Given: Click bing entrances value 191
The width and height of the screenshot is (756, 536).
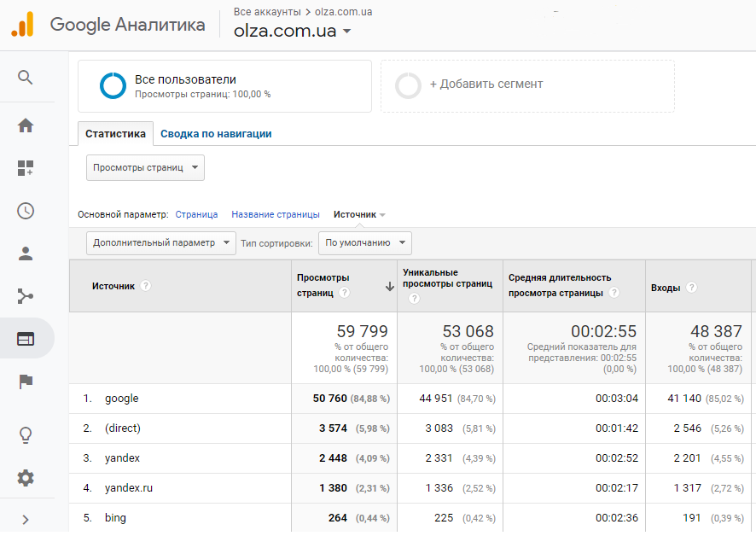Looking at the screenshot, I should [692, 518].
